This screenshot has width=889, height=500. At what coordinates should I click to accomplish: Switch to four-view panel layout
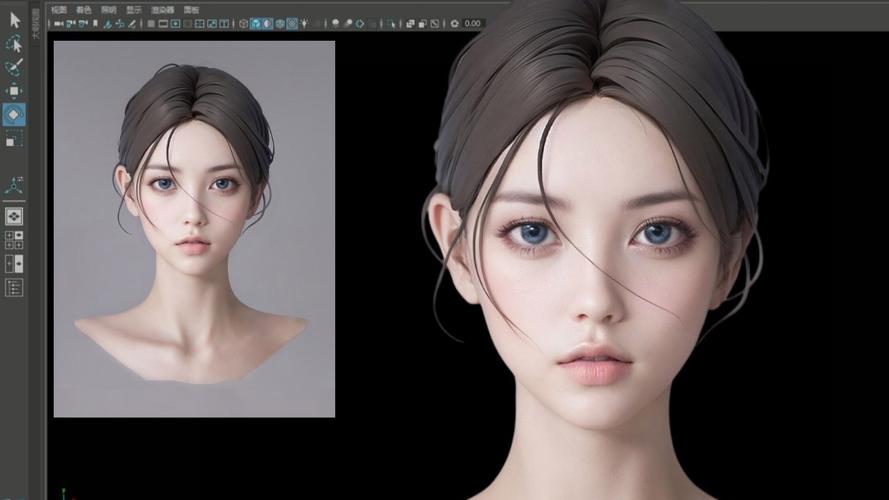(14, 240)
